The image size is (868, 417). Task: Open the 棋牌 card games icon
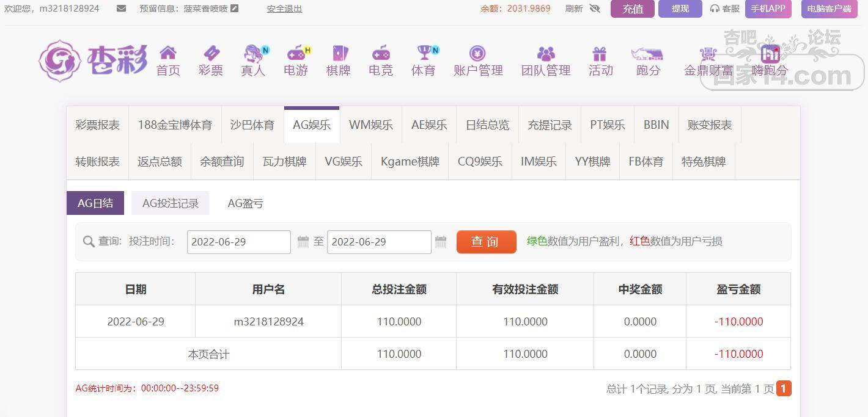[x=339, y=53]
